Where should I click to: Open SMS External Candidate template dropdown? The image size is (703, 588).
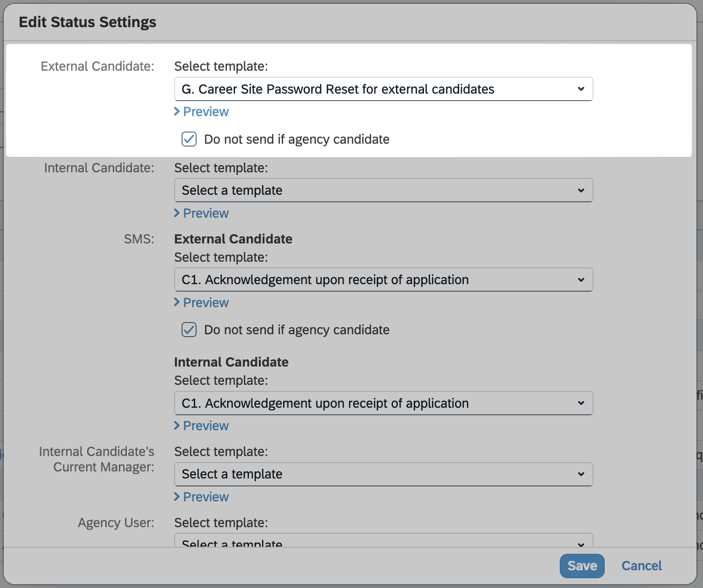pos(383,280)
